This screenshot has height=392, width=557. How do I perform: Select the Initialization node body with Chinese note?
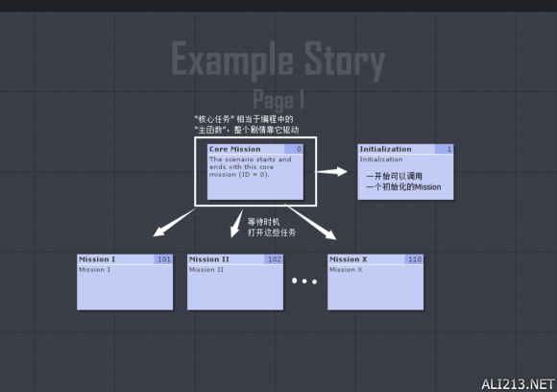pos(405,177)
